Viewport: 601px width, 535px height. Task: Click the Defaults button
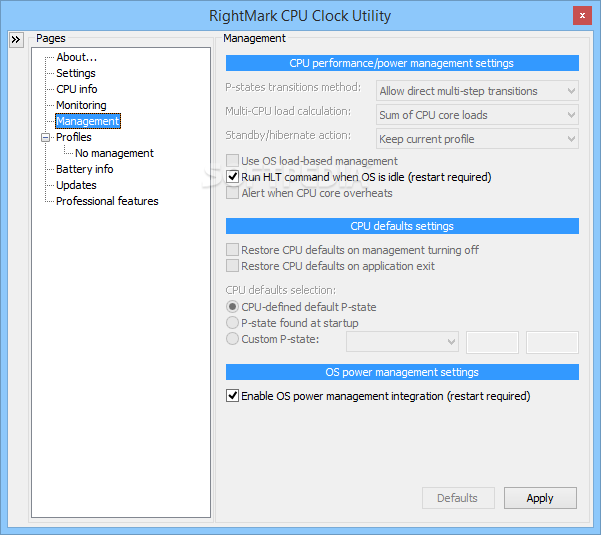click(458, 498)
